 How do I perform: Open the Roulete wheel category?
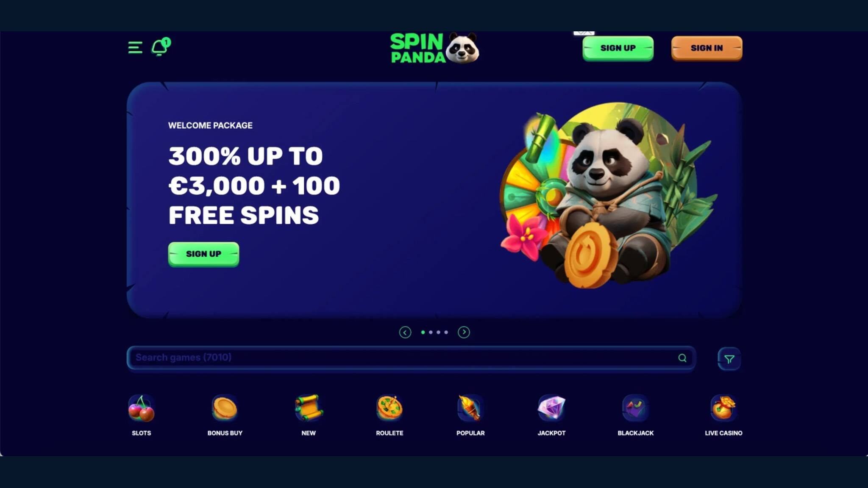coord(389,415)
